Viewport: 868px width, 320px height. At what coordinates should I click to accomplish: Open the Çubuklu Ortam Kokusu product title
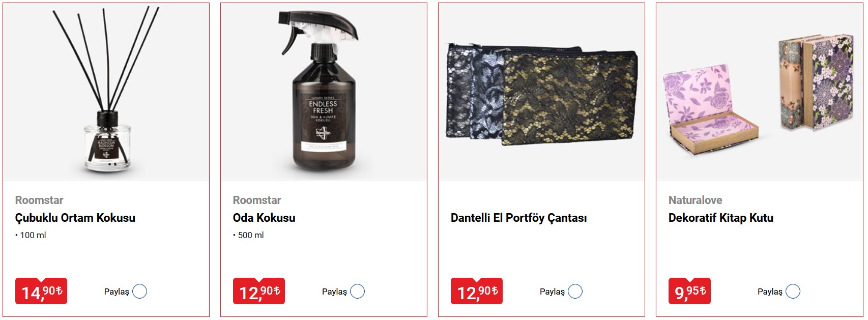tap(75, 218)
